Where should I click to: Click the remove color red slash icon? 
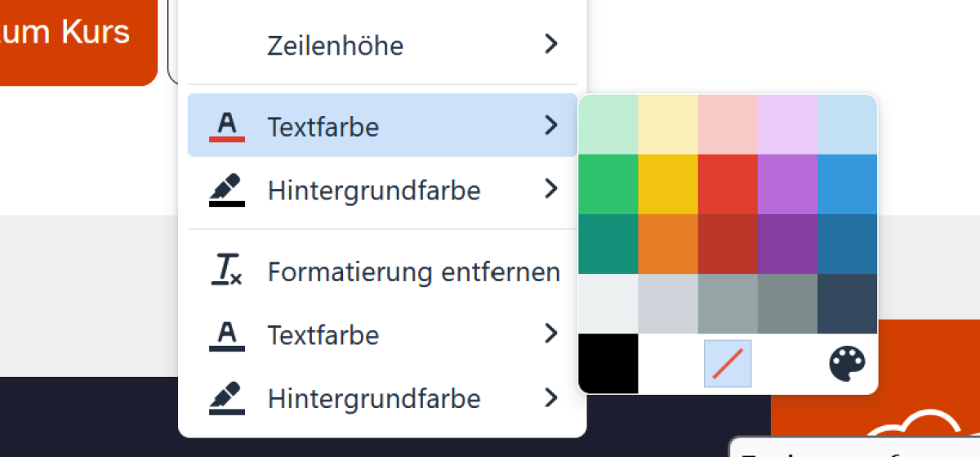pos(728,364)
